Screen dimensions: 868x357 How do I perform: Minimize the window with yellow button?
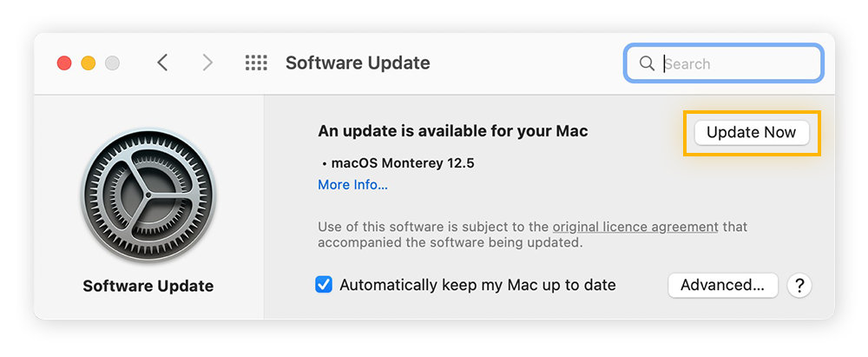coord(89,63)
